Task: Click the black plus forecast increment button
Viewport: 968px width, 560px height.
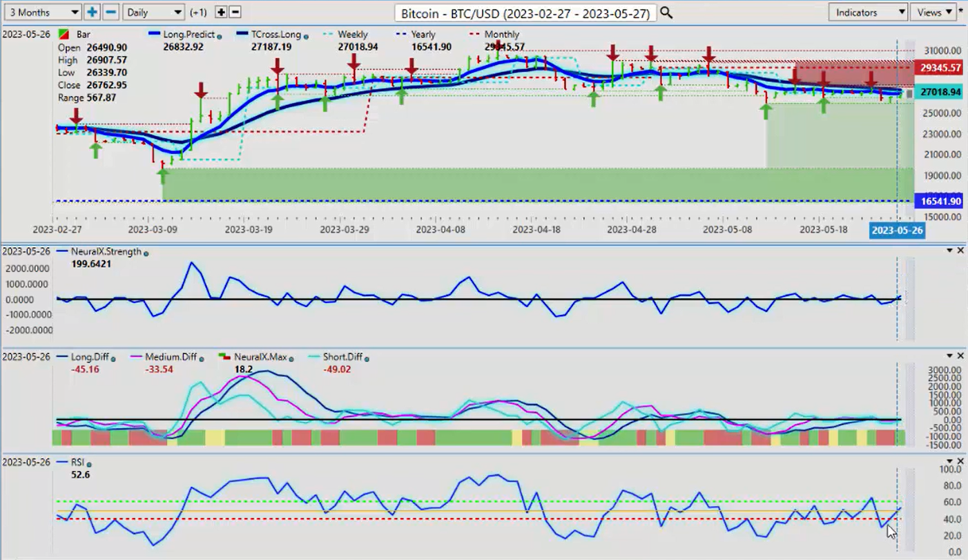Action: (221, 12)
